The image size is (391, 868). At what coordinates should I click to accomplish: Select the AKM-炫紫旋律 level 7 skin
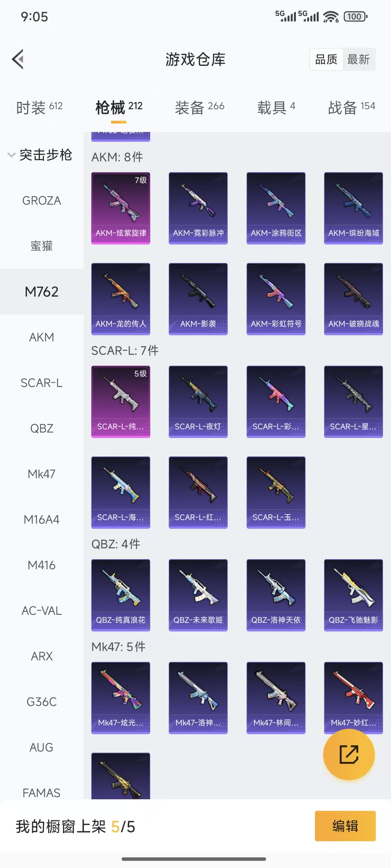[121, 208]
